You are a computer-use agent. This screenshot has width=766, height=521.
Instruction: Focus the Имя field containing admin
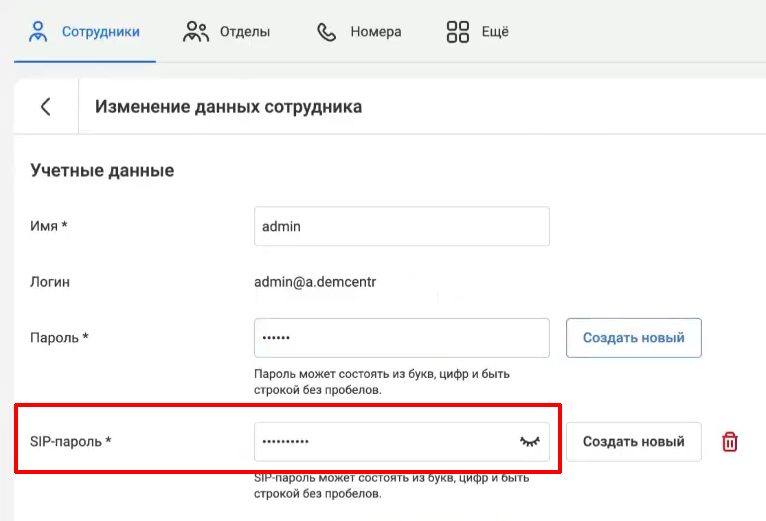pos(401,226)
